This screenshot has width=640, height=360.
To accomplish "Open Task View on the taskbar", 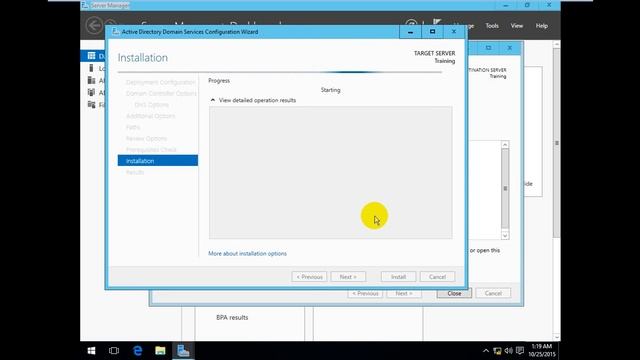I will [114, 351].
